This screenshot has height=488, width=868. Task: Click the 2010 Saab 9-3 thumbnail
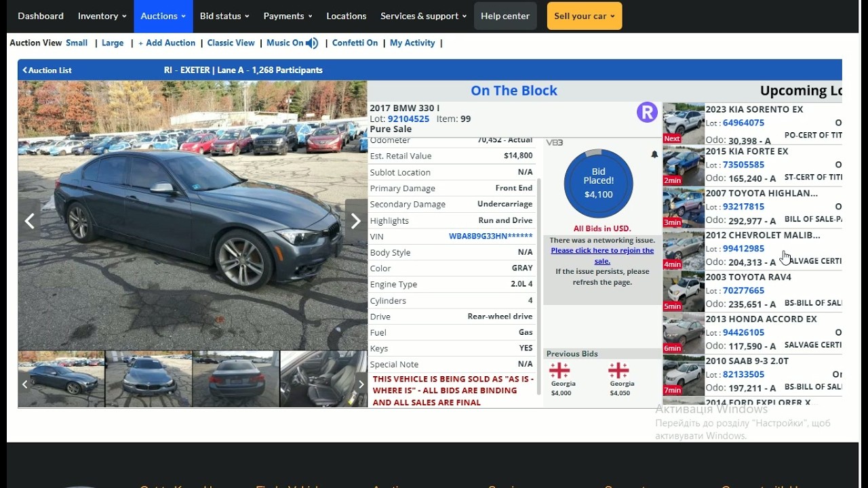click(684, 375)
